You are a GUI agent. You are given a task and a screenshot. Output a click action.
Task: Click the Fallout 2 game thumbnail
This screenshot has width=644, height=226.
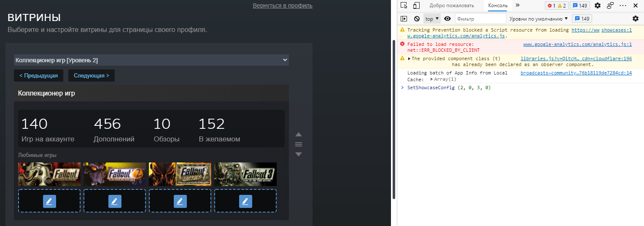(115, 174)
